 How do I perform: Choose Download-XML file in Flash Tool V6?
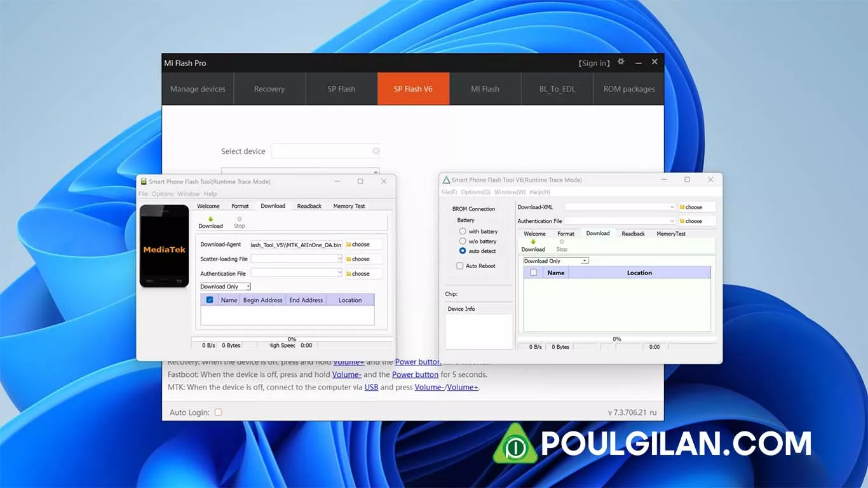tap(697, 207)
